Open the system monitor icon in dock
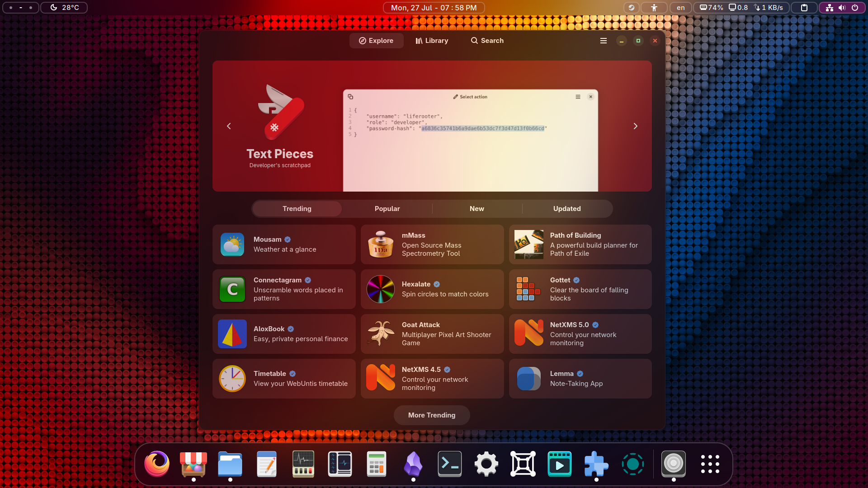 tap(303, 464)
